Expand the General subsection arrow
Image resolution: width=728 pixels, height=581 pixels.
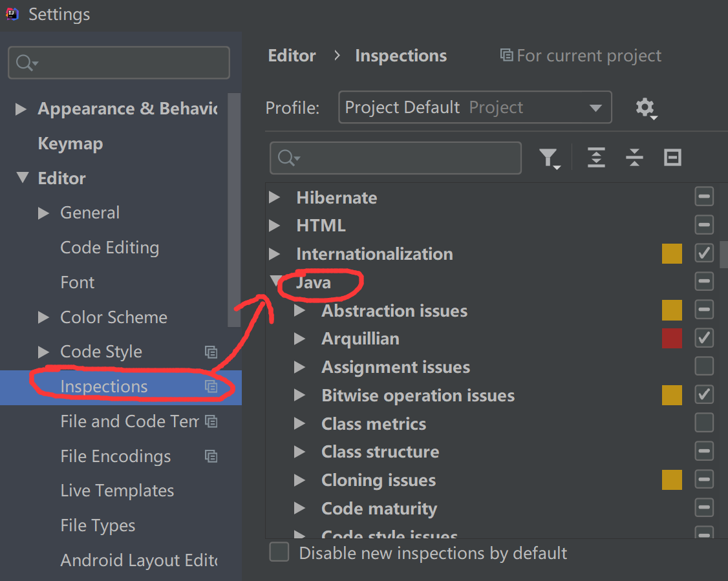(43, 213)
